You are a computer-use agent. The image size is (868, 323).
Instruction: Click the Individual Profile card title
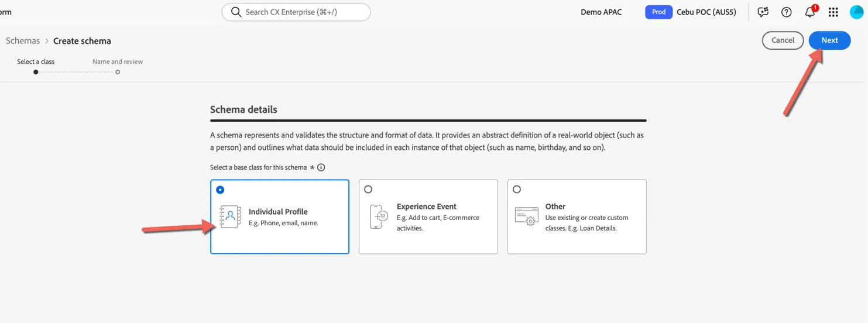[x=278, y=212]
